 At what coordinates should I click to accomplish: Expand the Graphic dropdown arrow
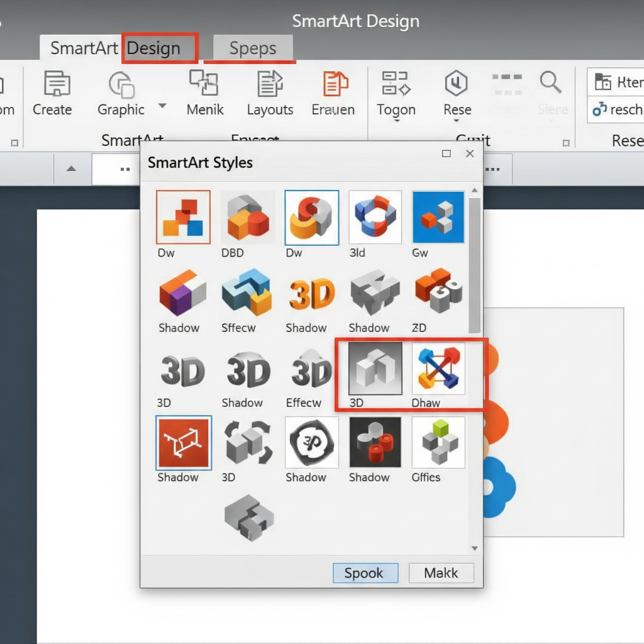162,106
